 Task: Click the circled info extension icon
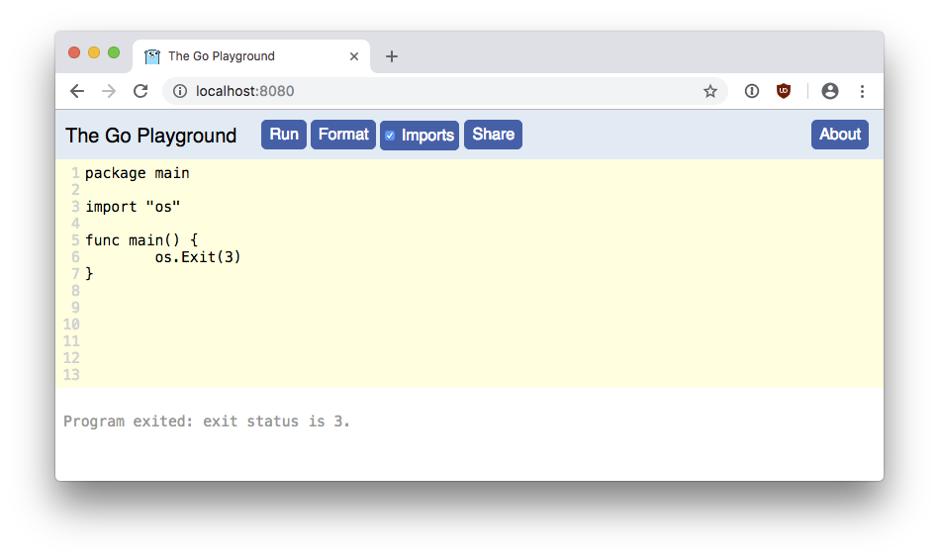coord(752,91)
